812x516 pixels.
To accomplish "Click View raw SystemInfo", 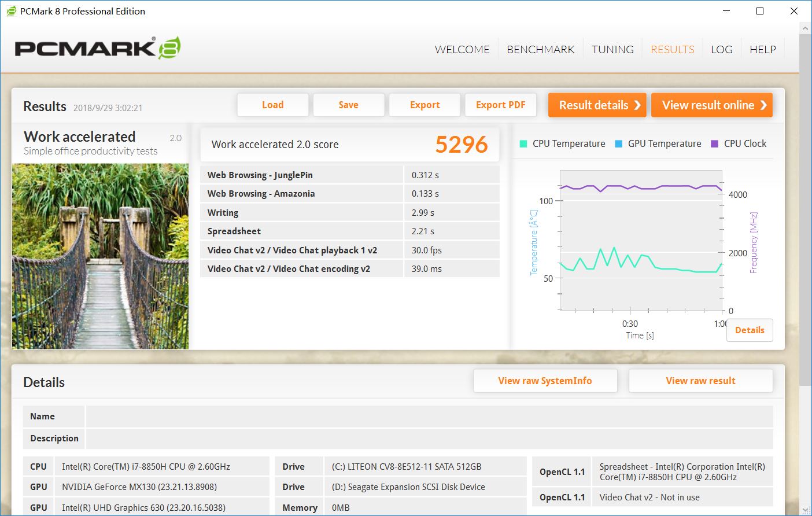I will [x=545, y=381].
